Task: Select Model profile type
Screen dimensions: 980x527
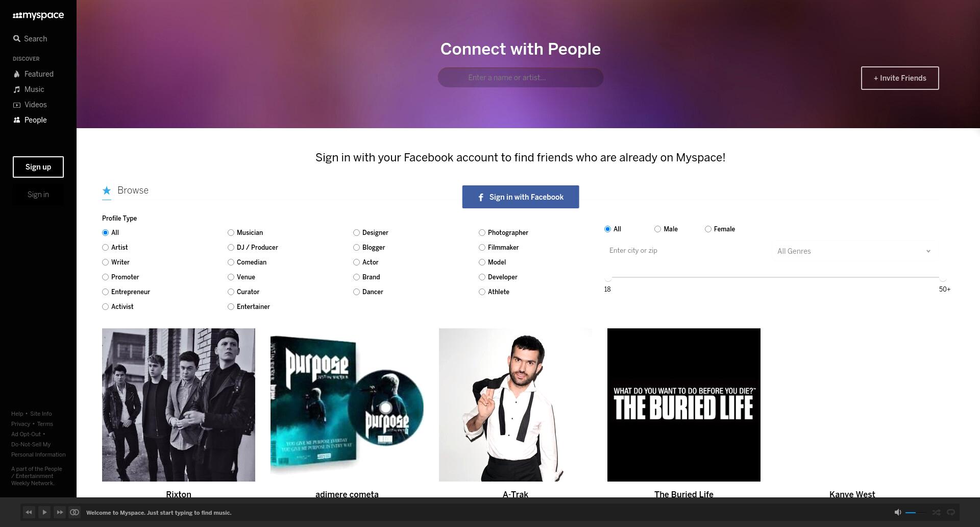Action: (x=482, y=262)
